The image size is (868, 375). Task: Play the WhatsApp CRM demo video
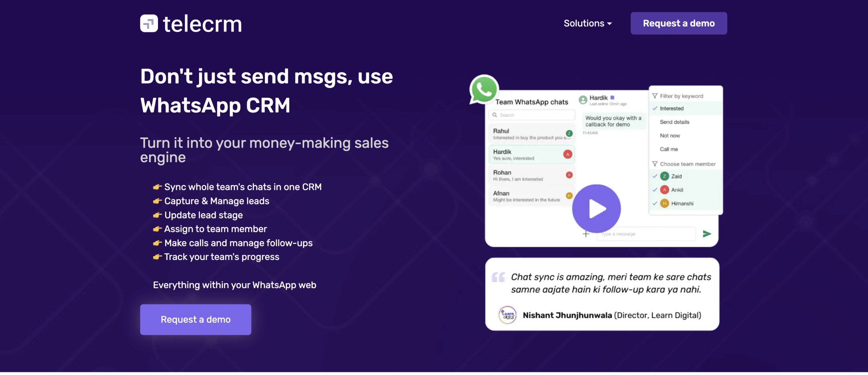coord(596,209)
